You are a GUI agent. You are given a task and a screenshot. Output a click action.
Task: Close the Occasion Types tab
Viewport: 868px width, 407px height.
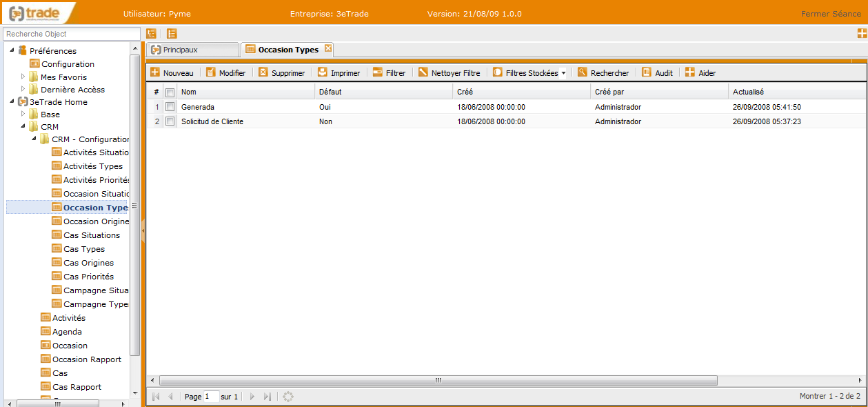[x=328, y=48]
